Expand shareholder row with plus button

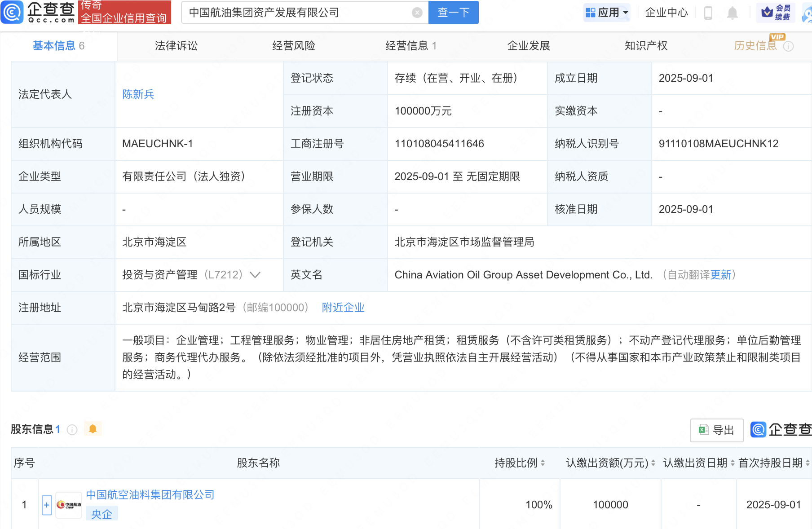point(47,505)
